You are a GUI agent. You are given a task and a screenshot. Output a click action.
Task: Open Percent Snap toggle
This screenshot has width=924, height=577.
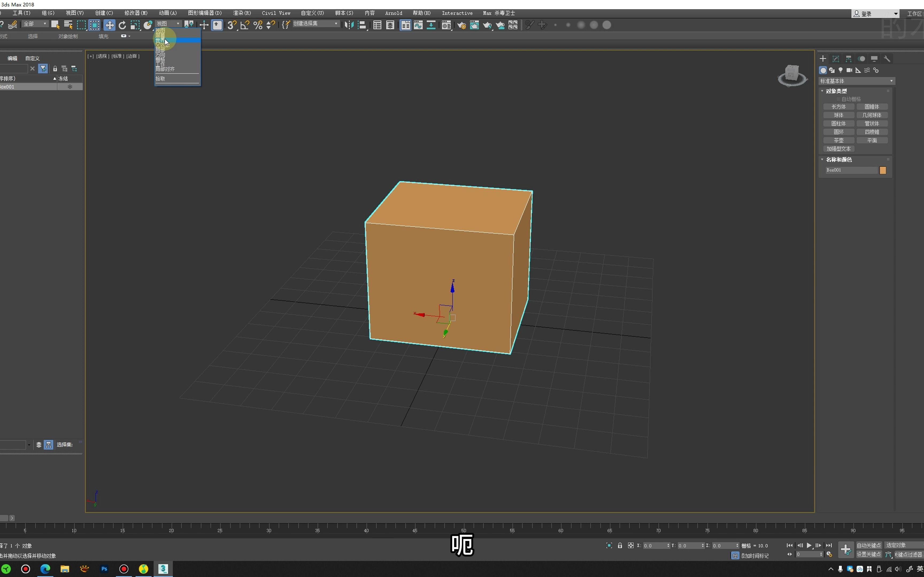pyautogui.click(x=258, y=25)
